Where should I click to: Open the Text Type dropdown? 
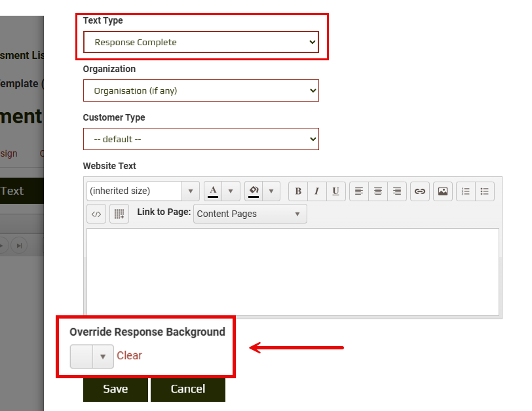200,43
